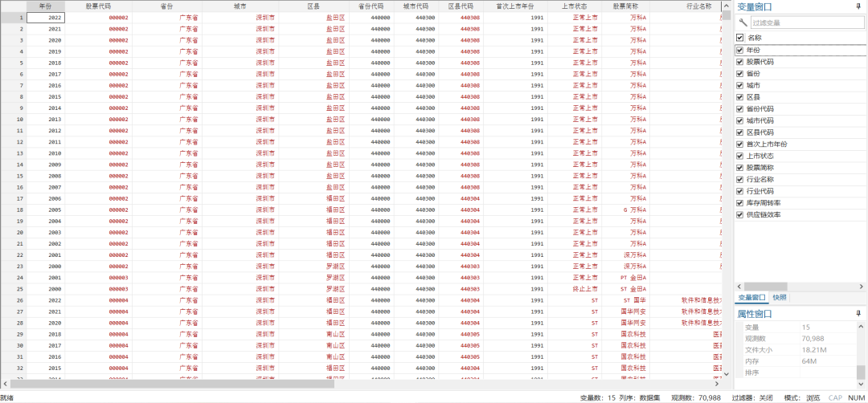868x403 pixels.
Task: Click the right arrow of the data grid horizontal scrollbar
Action: [718, 383]
